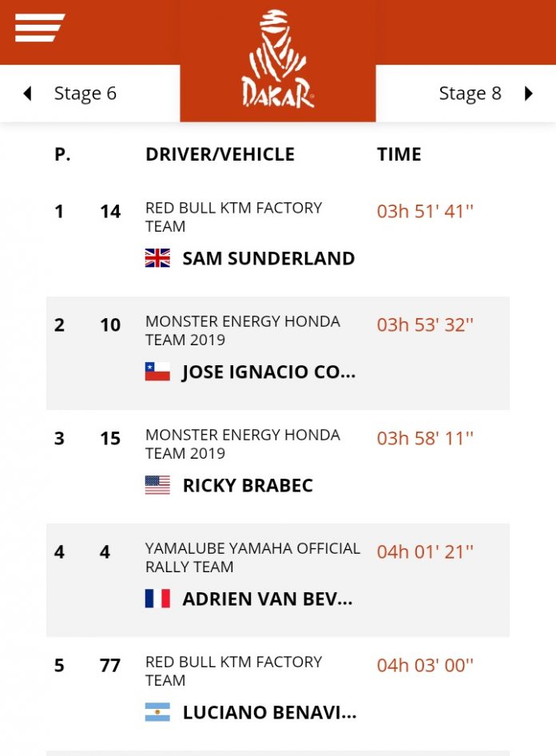Go to Stage 8
This screenshot has width=556, height=756.
(x=470, y=94)
